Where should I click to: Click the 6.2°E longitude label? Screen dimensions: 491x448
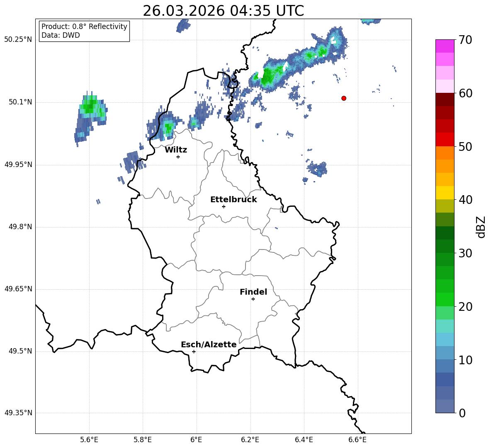pyautogui.click(x=250, y=440)
